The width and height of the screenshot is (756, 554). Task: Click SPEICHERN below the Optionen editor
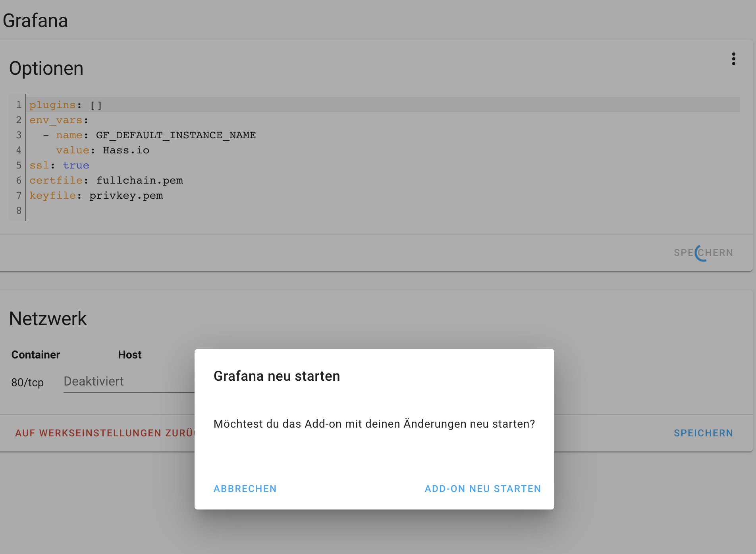pos(704,252)
